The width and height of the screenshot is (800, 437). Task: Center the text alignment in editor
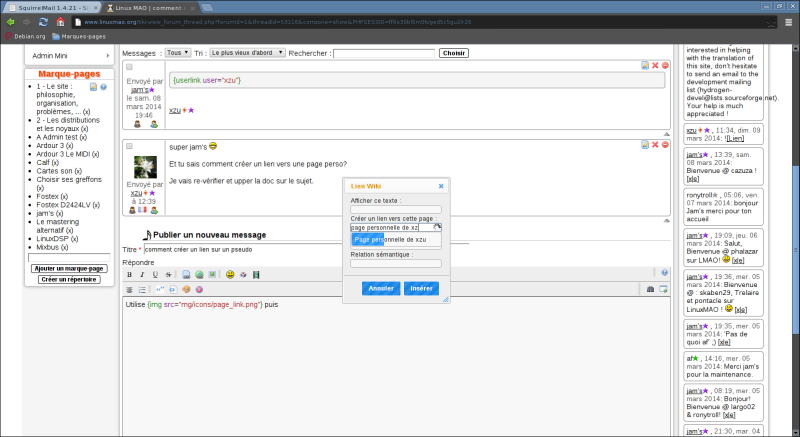coord(129,290)
